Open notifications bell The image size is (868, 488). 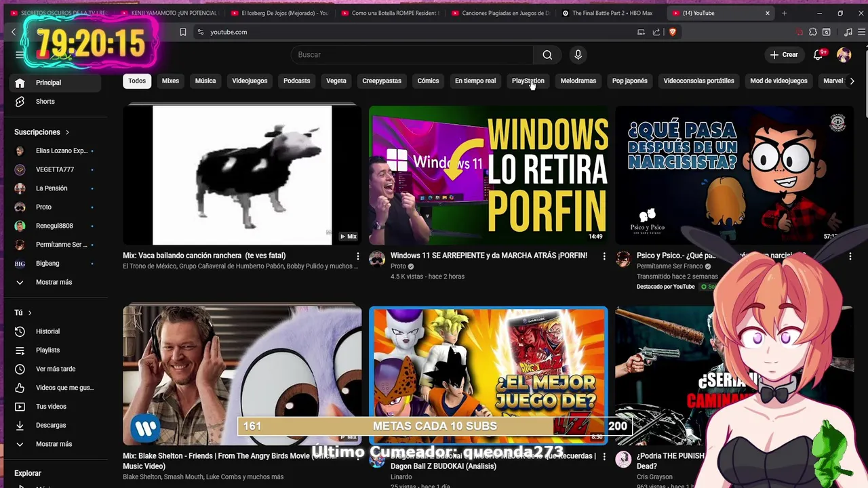click(818, 55)
